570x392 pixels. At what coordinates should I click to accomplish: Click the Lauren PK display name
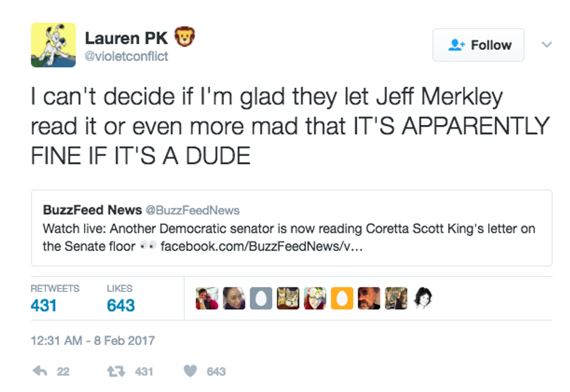click(x=126, y=38)
